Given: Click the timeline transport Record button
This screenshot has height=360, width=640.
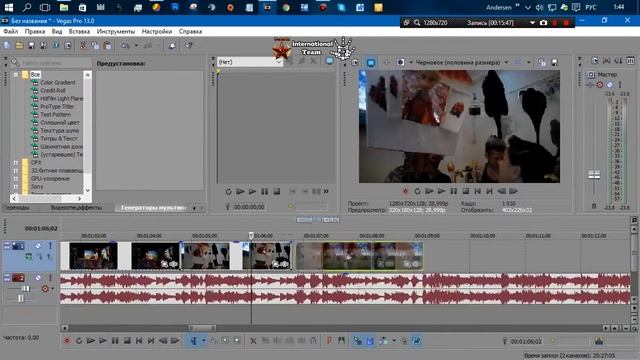Looking at the screenshot, I should point(67,340).
